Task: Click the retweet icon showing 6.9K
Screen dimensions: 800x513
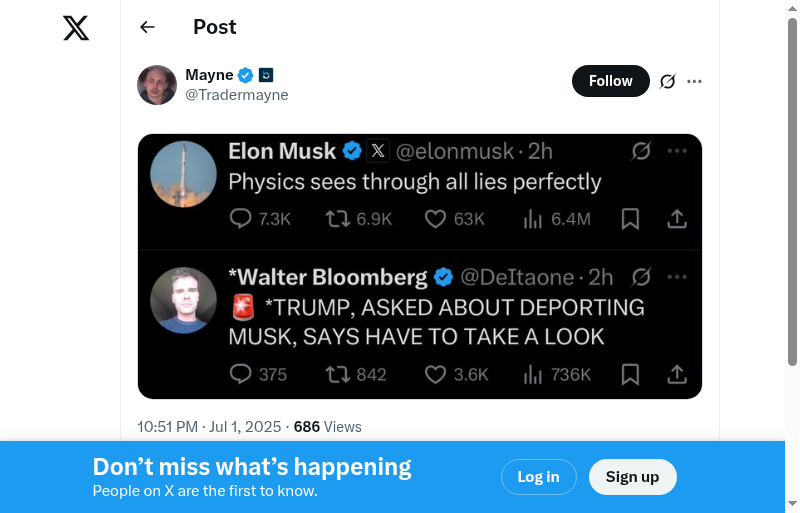Action: click(x=338, y=218)
